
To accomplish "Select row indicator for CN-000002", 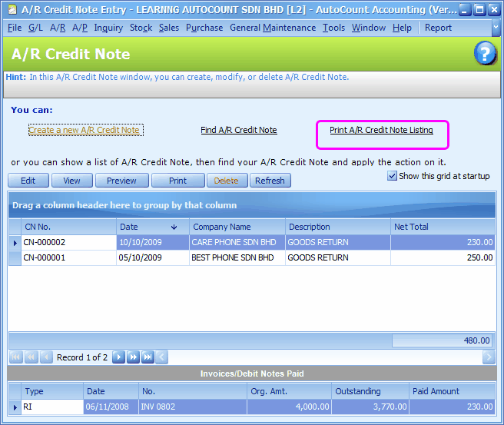I will click(15, 242).
